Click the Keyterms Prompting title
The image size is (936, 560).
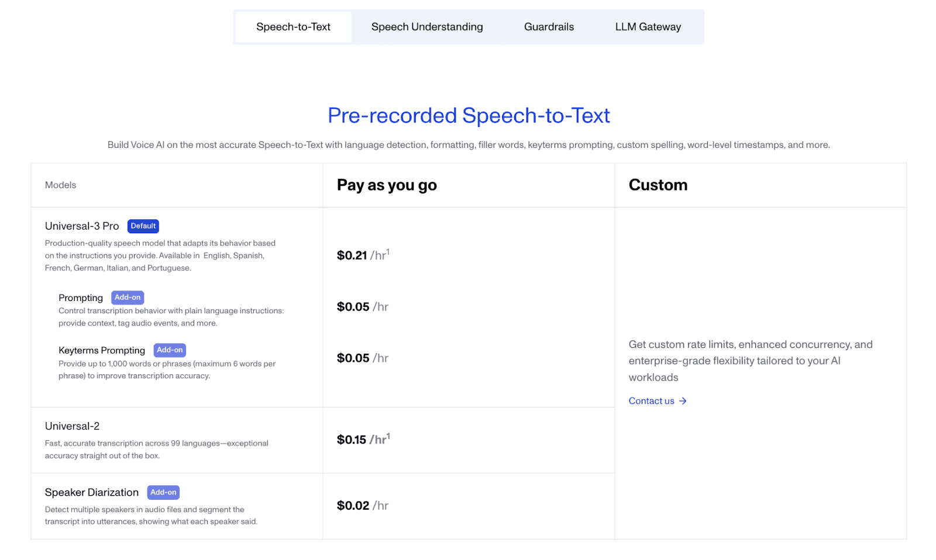(102, 350)
